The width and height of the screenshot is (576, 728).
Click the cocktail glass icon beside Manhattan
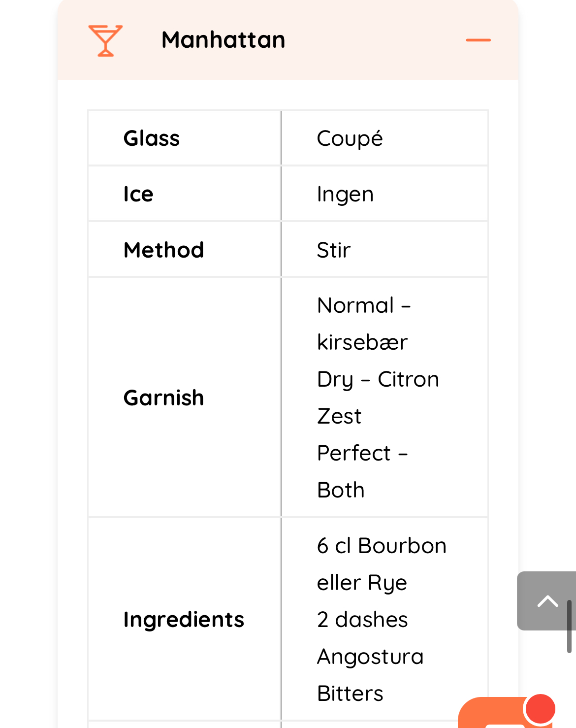click(105, 40)
